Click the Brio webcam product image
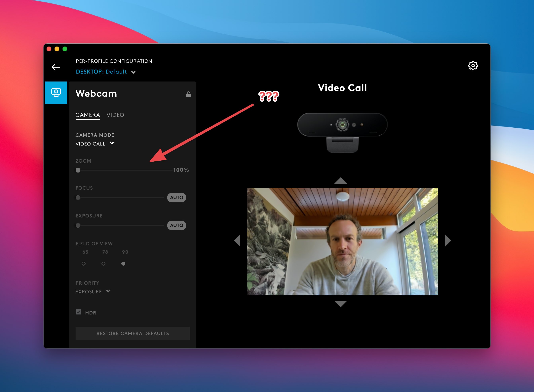534x392 pixels. pos(342,132)
